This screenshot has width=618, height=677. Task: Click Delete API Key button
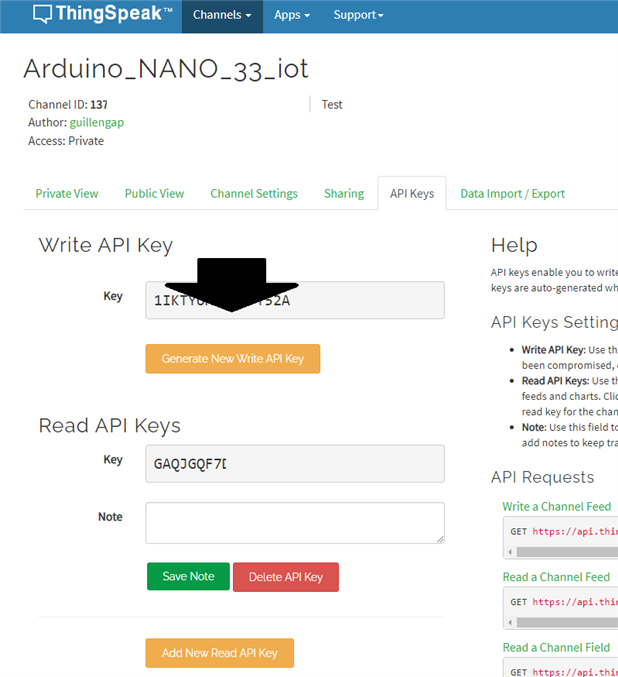(x=286, y=577)
